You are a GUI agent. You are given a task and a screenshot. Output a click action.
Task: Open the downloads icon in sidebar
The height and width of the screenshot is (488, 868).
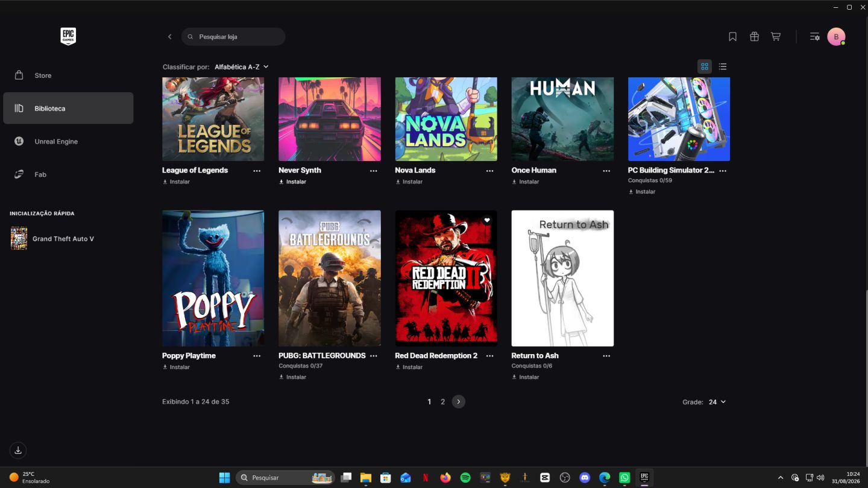[18, 450]
